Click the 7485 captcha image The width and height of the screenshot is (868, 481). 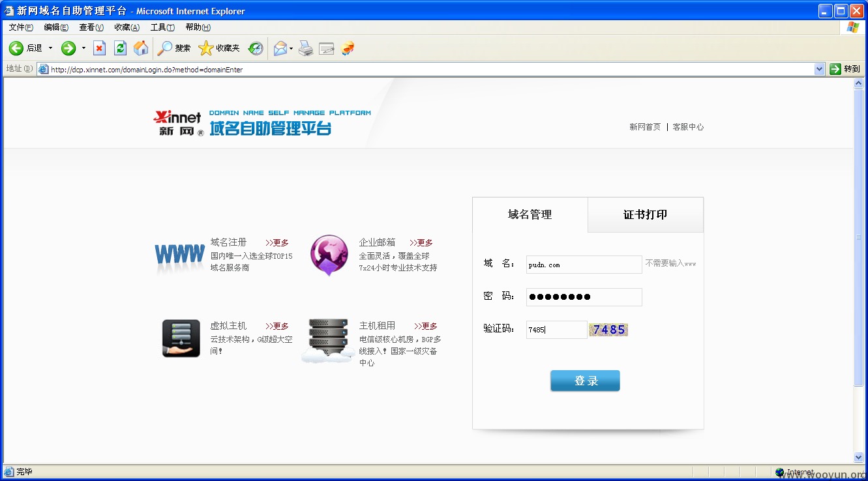pos(608,330)
